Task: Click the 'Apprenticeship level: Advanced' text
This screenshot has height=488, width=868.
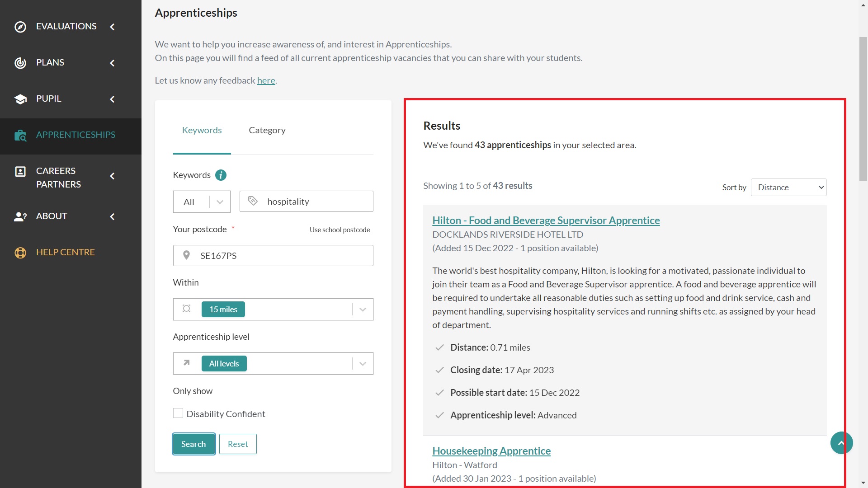Action: 513,415
